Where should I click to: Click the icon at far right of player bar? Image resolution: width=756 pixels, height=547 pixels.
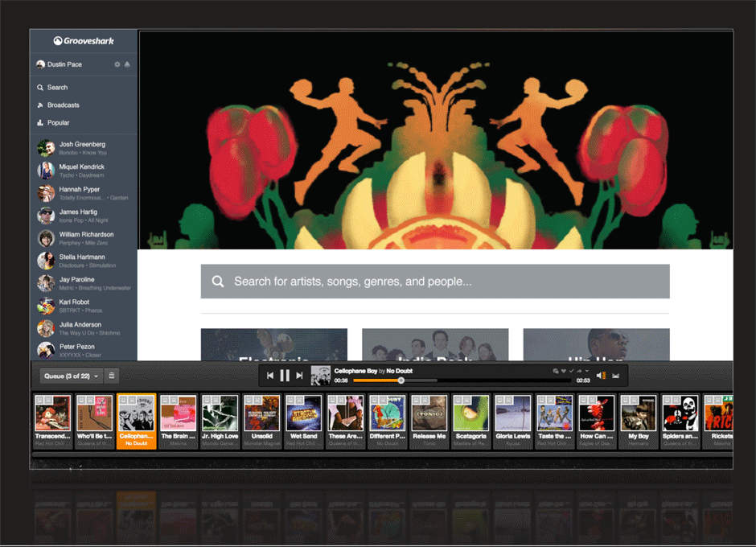616,376
